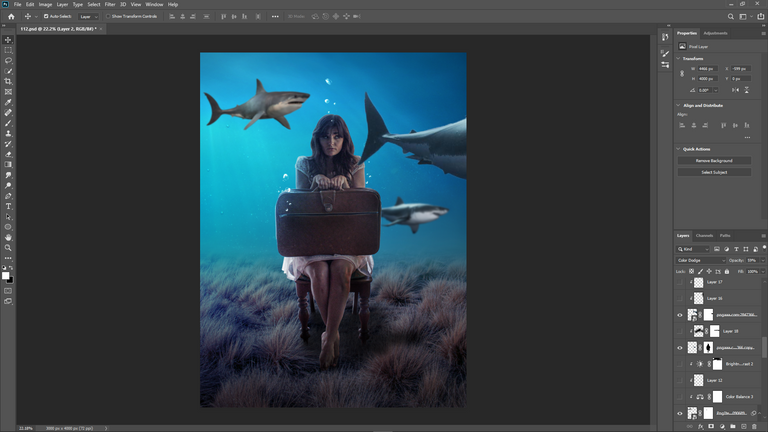Select the Zoom tool in the toolbox
Image resolution: width=768 pixels, height=432 pixels.
pos(8,248)
